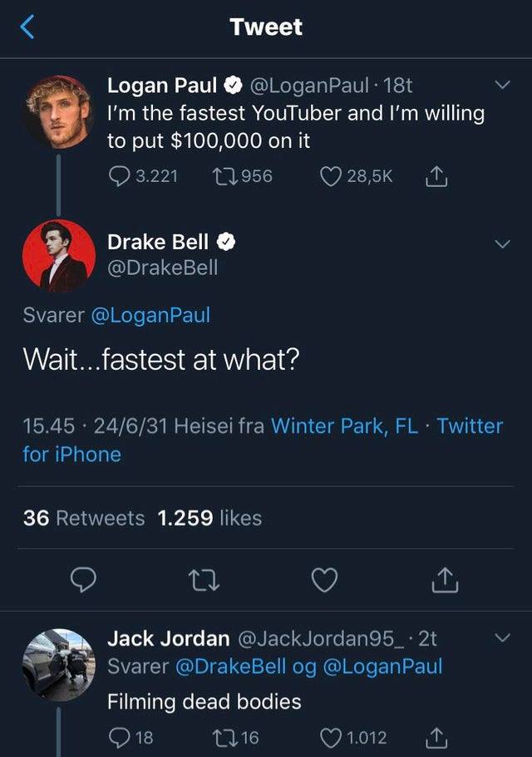
Task: Reply to Drake Bell's main tweet
Action: 83,579
